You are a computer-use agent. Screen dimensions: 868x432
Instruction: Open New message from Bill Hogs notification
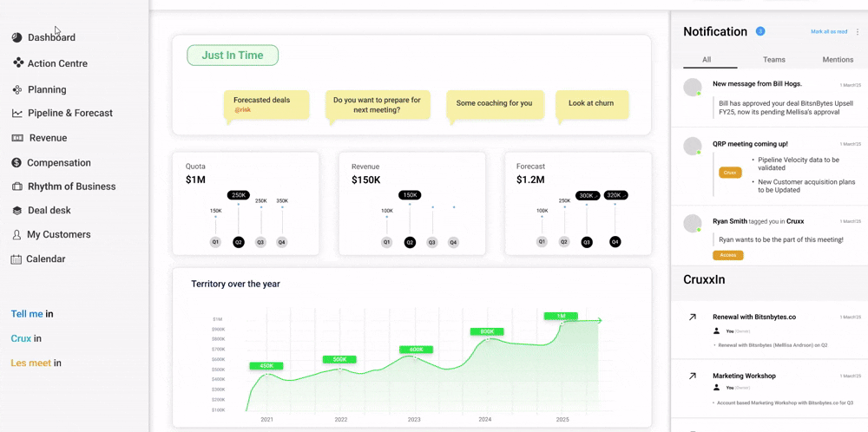pyautogui.click(x=769, y=99)
